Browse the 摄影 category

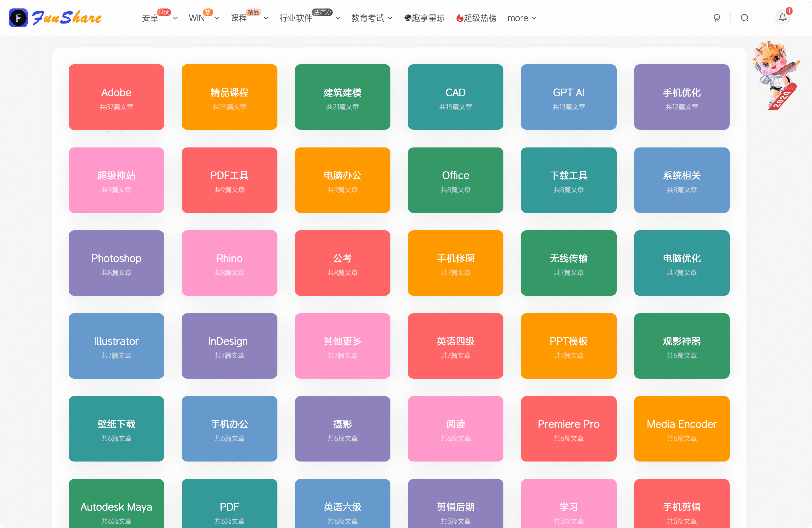coord(343,429)
